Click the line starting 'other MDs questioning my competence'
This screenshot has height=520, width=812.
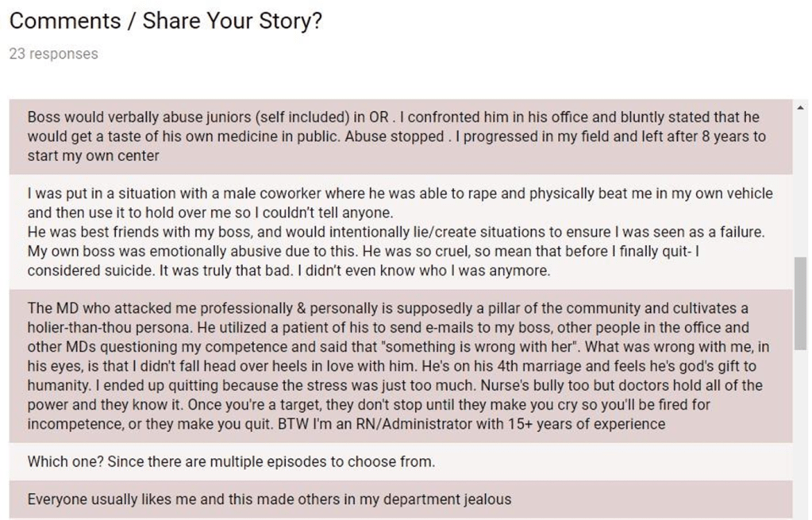[398, 347]
